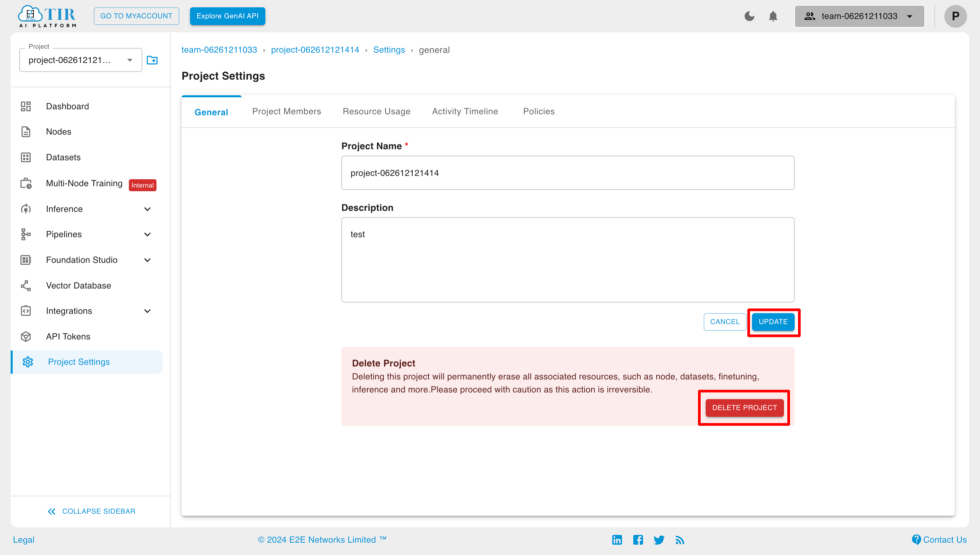Open the Nodes menu item

87,132
